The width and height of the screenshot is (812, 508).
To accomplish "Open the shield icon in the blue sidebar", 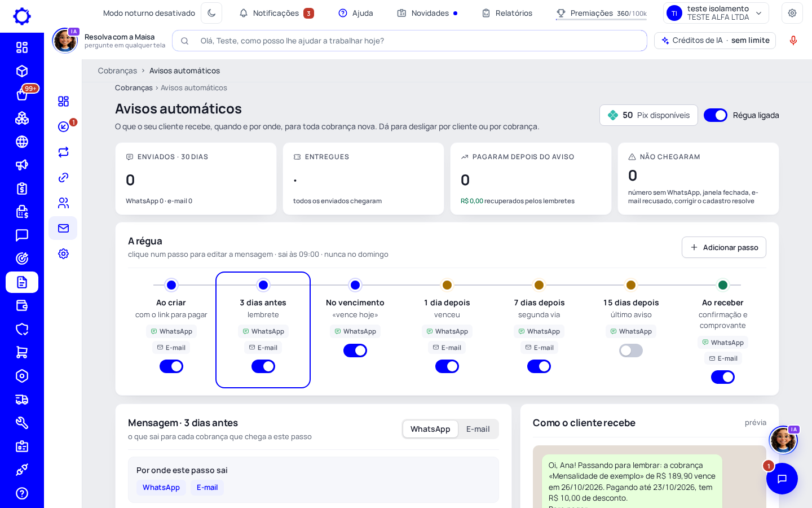I will click(22, 329).
